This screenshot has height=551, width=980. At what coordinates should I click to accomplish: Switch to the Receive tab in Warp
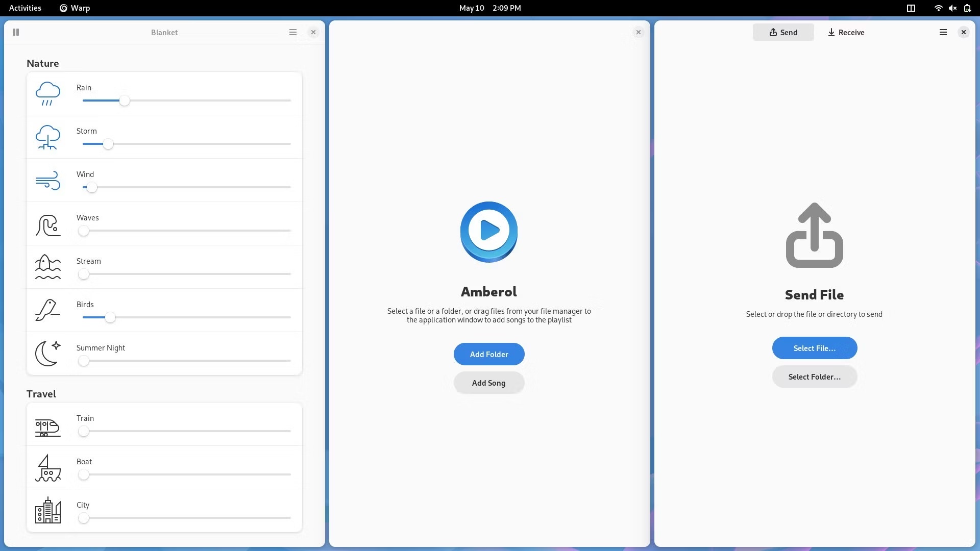click(x=846, y=32)
